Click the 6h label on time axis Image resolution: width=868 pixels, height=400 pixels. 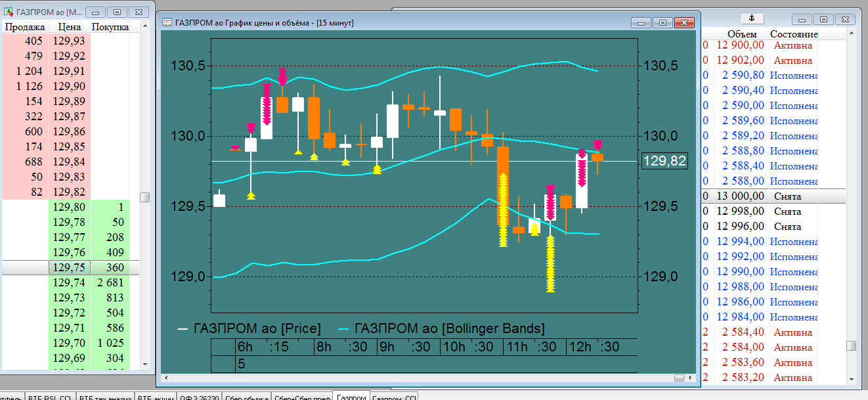(x=245, y=347)
